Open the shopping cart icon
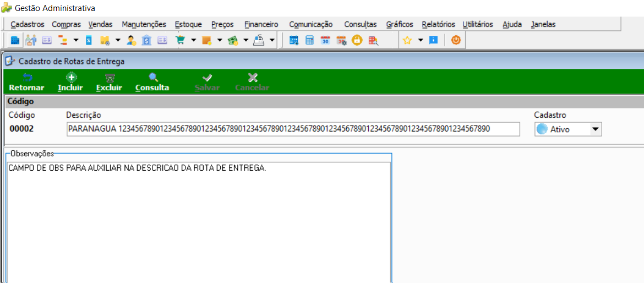644x283 pixels. 180,40
